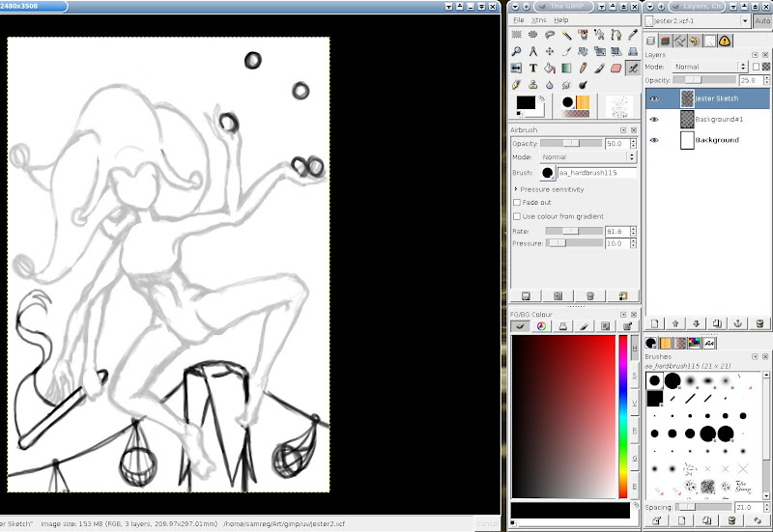Open the File menu
The image size is (773, 532).
(518, 20)
